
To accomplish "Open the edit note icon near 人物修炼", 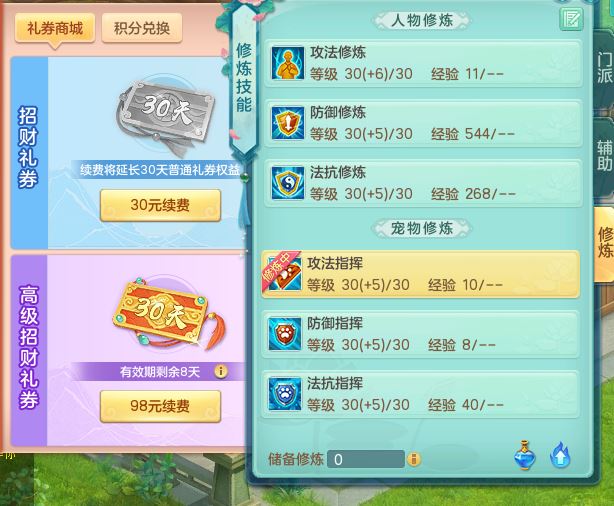I will 571,19.
